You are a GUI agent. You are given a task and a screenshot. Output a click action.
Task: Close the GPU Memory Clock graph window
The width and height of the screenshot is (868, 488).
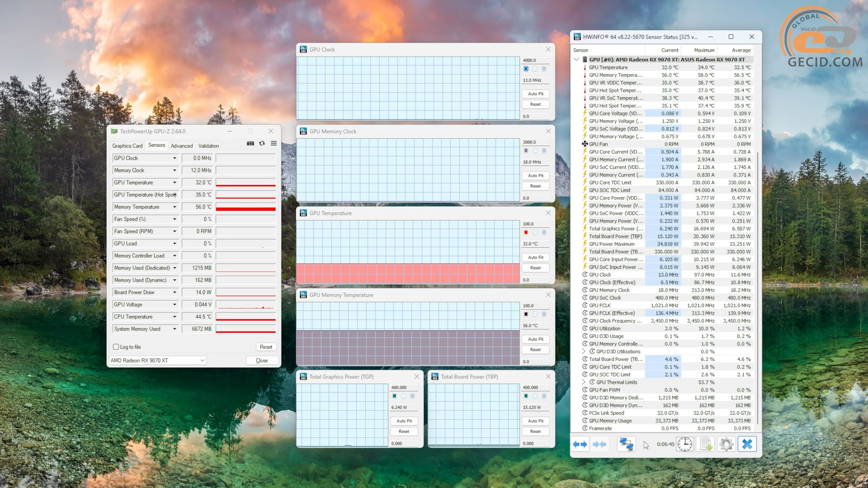[548, 131]
